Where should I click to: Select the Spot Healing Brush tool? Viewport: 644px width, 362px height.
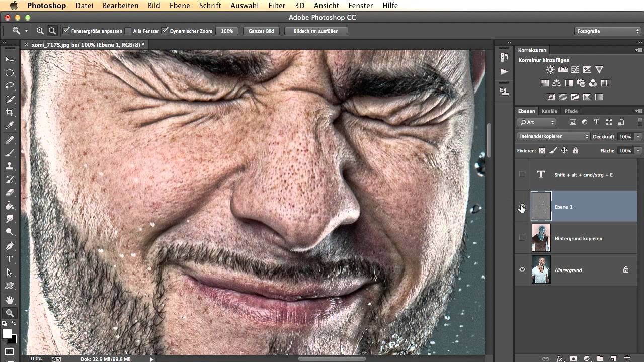click(x=9, y=140)
